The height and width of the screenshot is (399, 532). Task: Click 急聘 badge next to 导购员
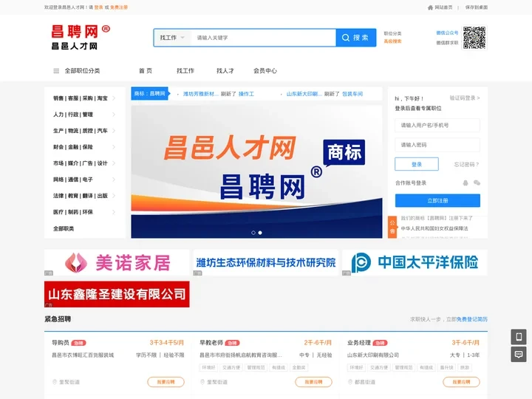(78, 343)
